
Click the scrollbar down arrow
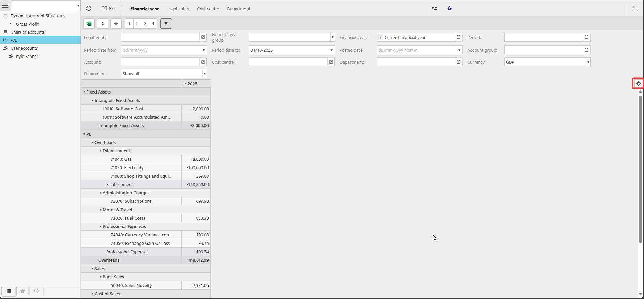point(640,294)
